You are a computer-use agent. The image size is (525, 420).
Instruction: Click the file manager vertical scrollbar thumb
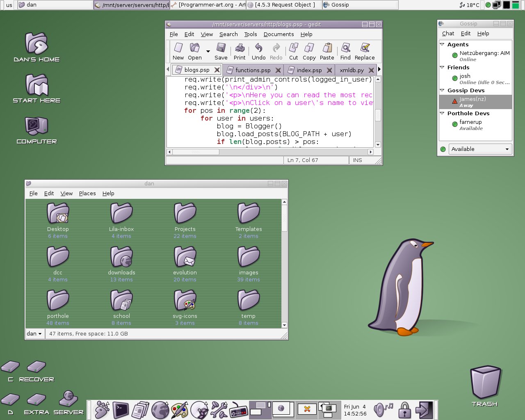[x=284, y=218]
